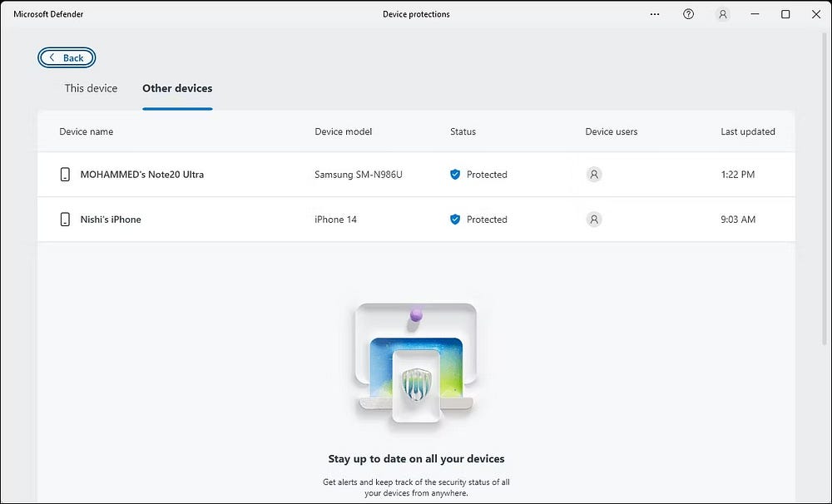Open the Help icon in title bar
Image resolution: width=832 pixels, height=504 pixels.
[x=688, y=14]
